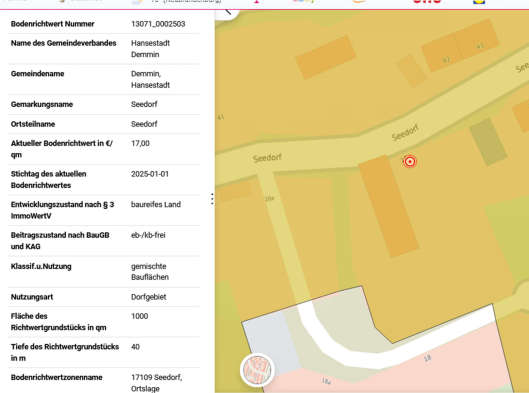
Task: Click house number 20a beside the side path
Action: (269, 199)
